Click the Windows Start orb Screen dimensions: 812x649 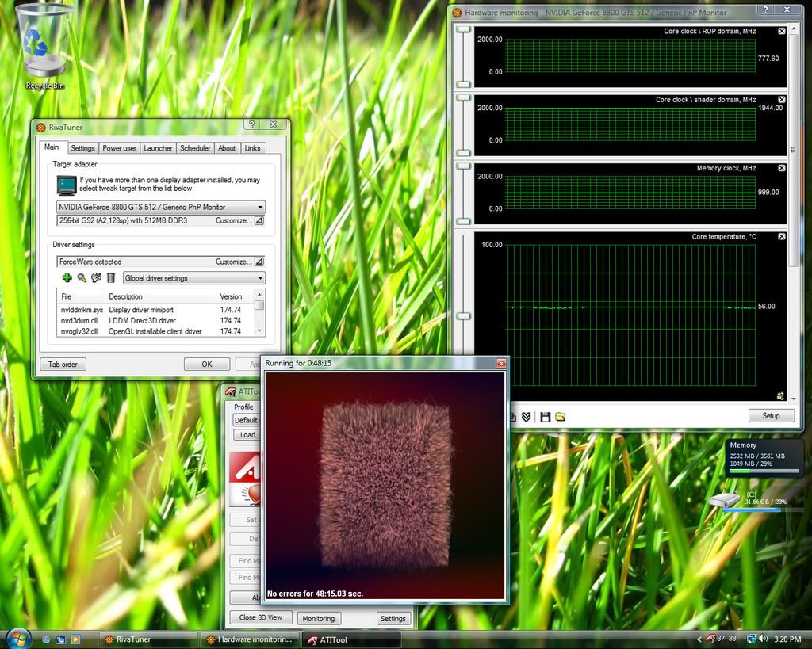click(17, 638)
